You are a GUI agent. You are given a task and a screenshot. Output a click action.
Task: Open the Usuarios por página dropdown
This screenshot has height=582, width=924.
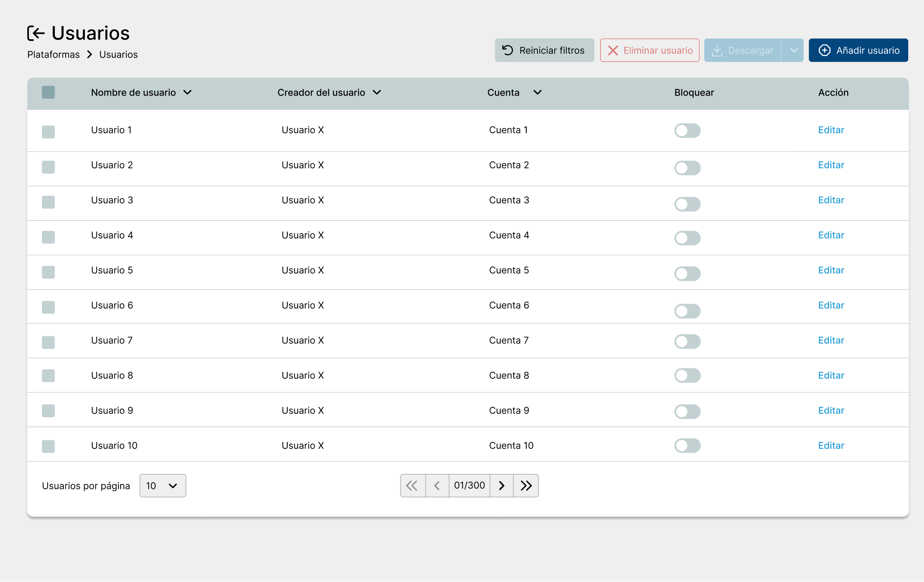(163, 486)
